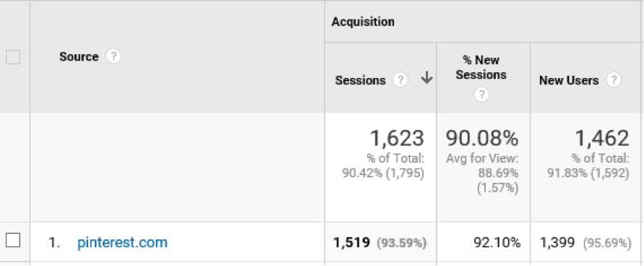
Task: Select the 92.10% new sessions cell
Action: pos(497,243)
